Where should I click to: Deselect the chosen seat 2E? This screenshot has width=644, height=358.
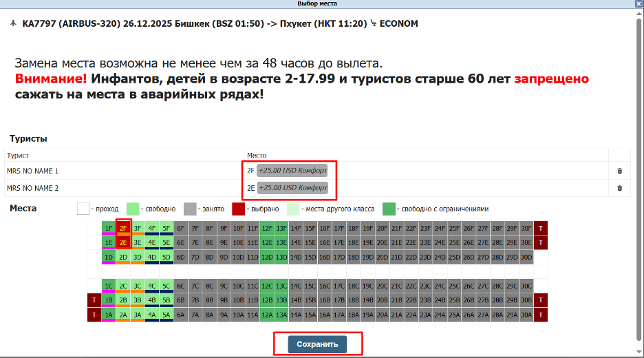click(123, 242)
